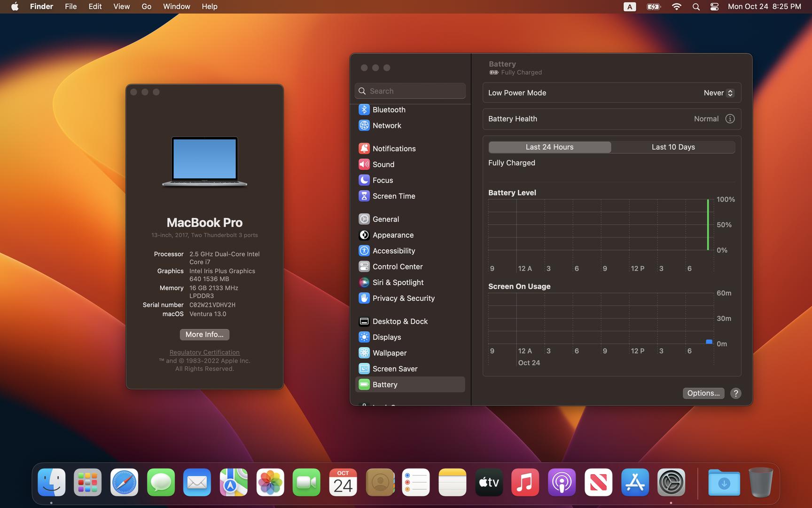The width and height of the screenshot is (812, 508).
Task: Open Trash in the Dock
Action: (x=761, y=482)
